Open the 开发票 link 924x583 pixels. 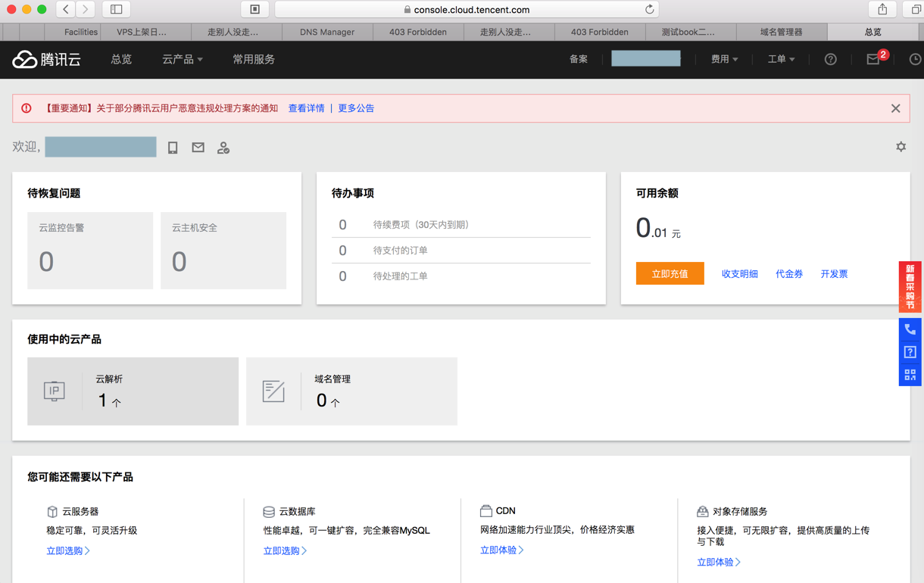[834, 274]
